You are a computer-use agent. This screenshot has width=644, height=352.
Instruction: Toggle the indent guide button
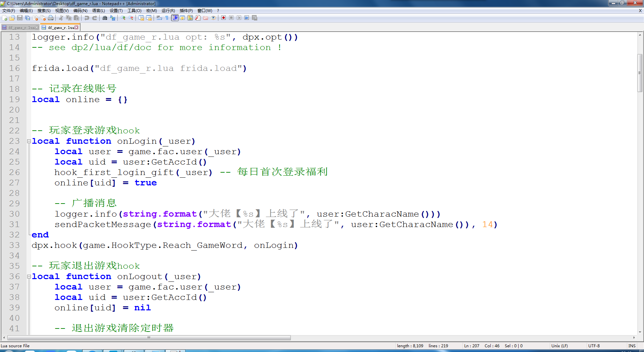(175, 18)
